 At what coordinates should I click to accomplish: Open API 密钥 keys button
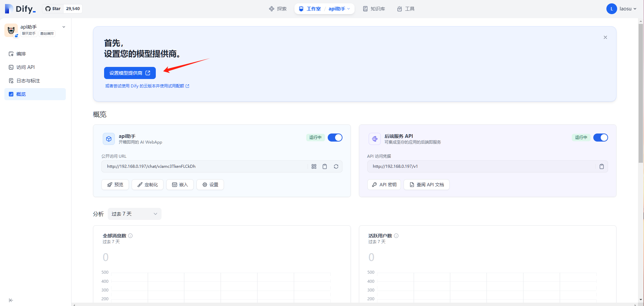click(384, 185)
